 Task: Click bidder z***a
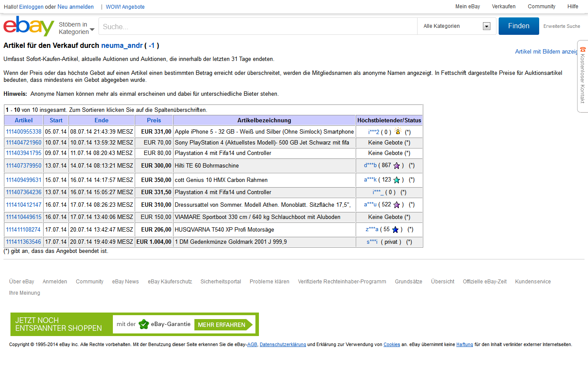coord(372,230)
